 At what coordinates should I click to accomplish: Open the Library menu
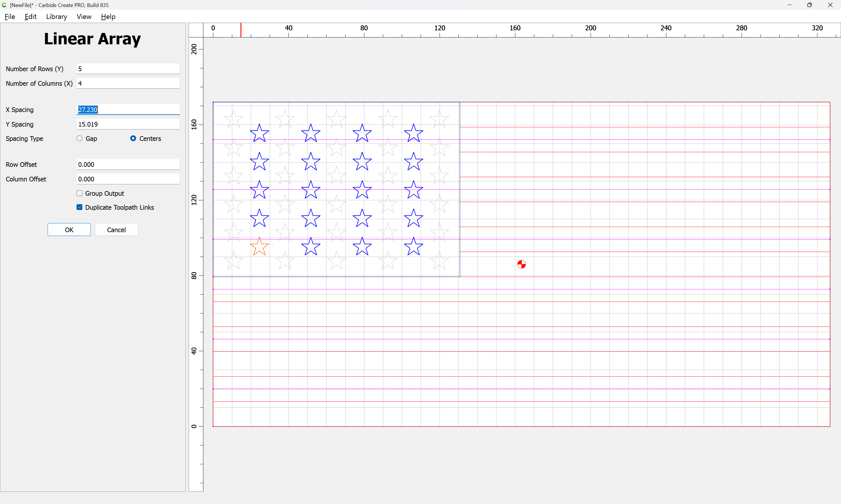(x=56, y=17)
